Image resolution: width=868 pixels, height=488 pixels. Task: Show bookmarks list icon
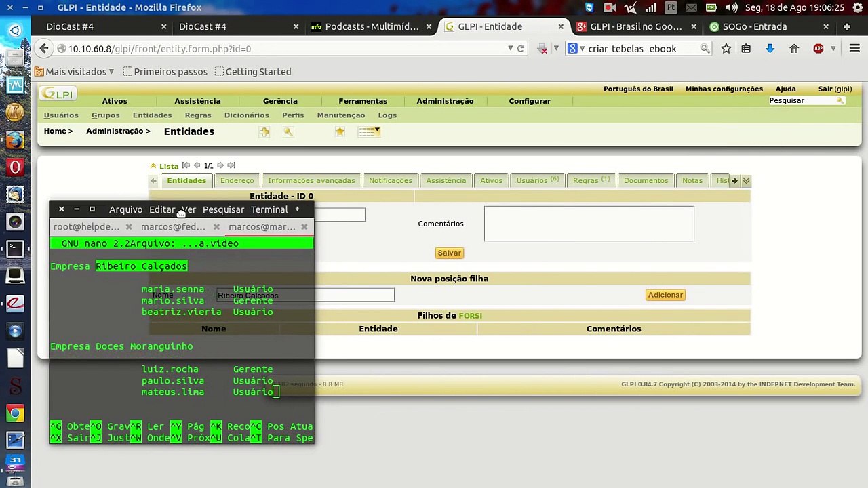point(746,49)
